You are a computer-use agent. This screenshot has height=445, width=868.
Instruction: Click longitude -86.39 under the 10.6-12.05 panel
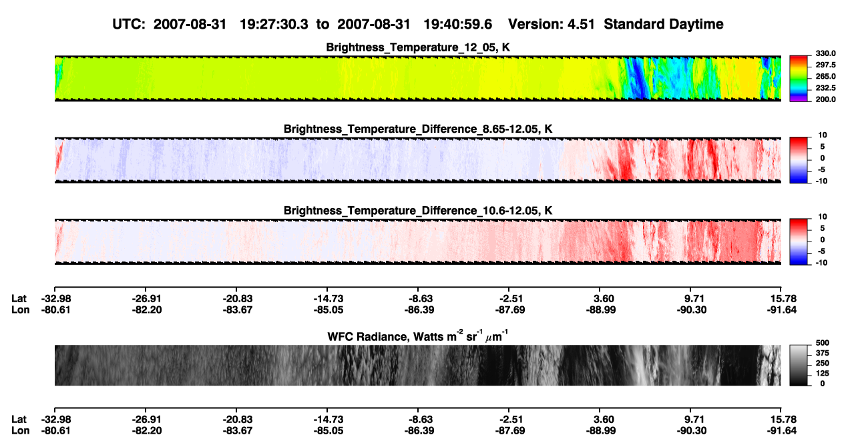click(x=418, y=310)
